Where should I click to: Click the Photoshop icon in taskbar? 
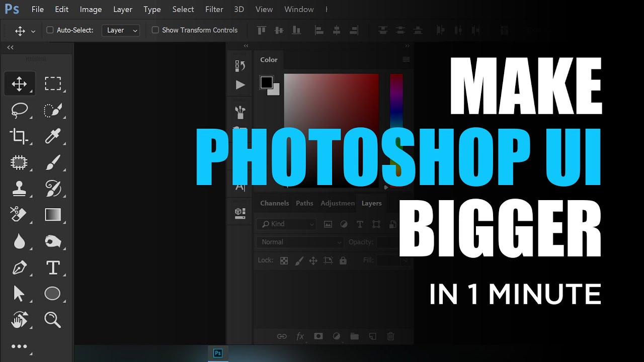218,353
